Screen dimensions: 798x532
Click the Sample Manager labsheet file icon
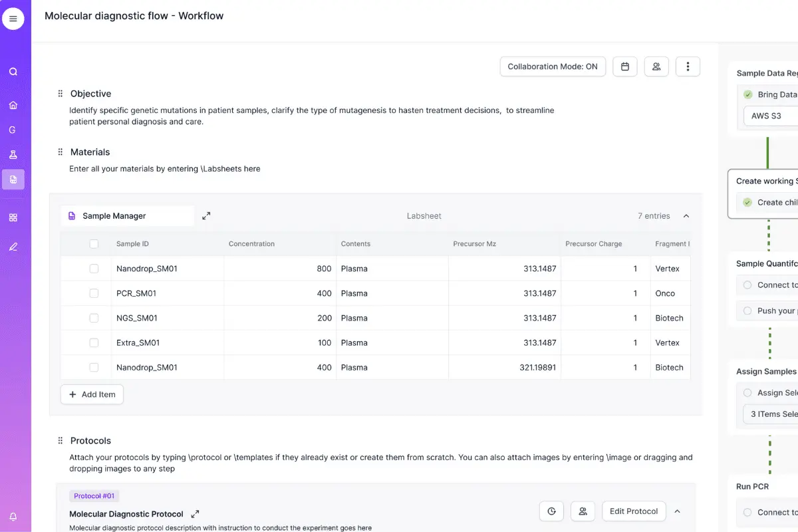point(72,216)
